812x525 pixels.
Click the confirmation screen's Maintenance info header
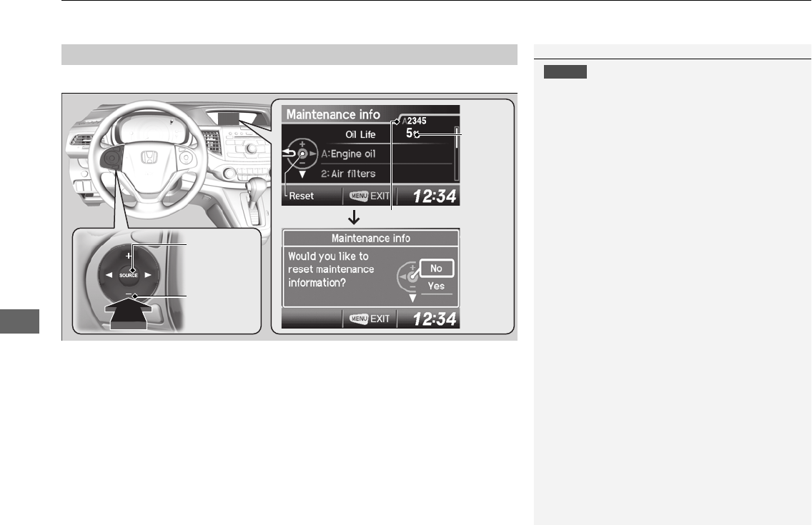tap(371, 239)
